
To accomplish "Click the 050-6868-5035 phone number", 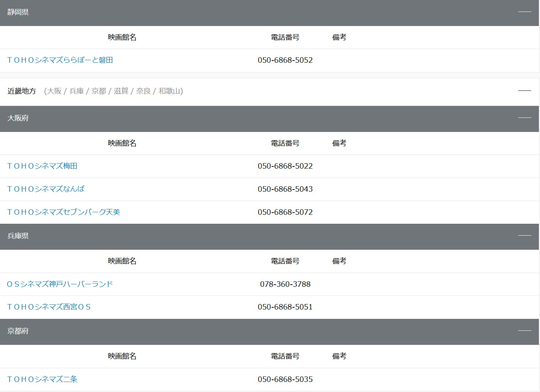I will [285, 379].
